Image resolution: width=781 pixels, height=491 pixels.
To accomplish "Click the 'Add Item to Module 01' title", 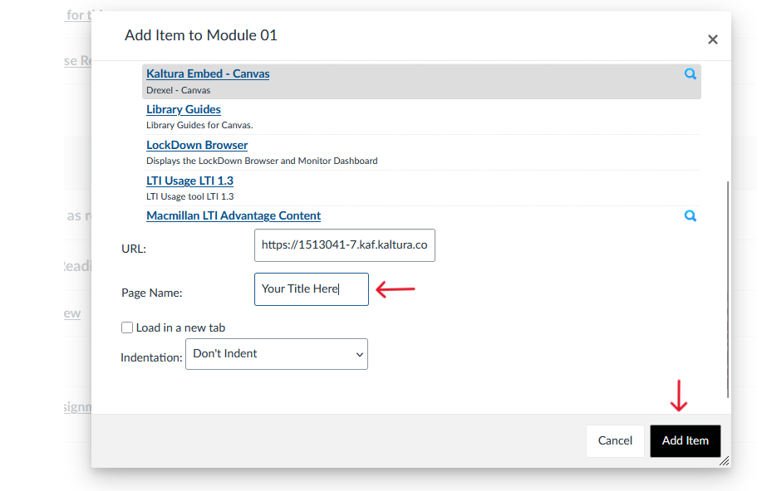I will tap(201, 35).
